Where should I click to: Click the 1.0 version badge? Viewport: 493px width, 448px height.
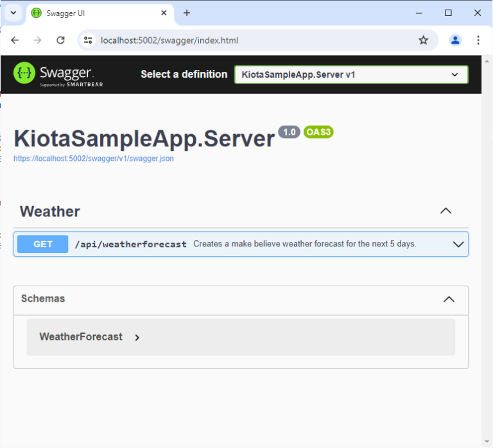point(290,132)
